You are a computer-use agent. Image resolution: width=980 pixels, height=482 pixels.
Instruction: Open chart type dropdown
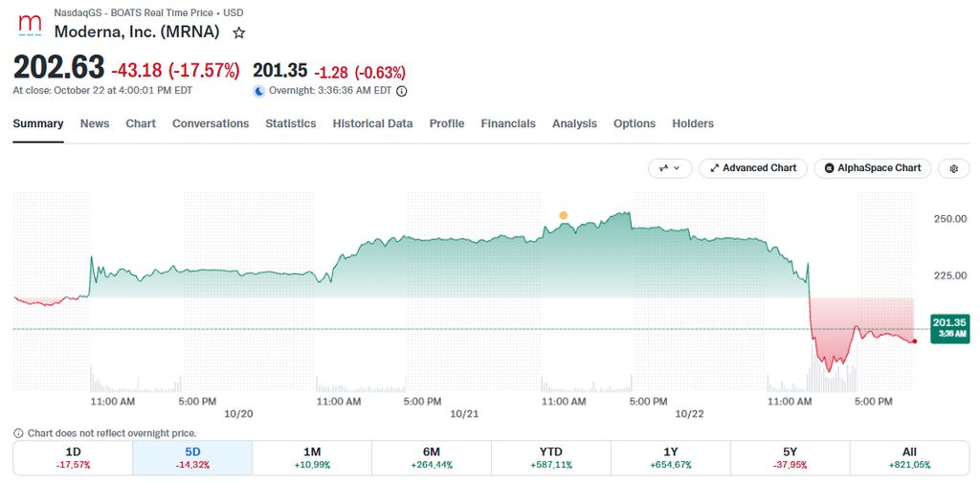(670, 168)
